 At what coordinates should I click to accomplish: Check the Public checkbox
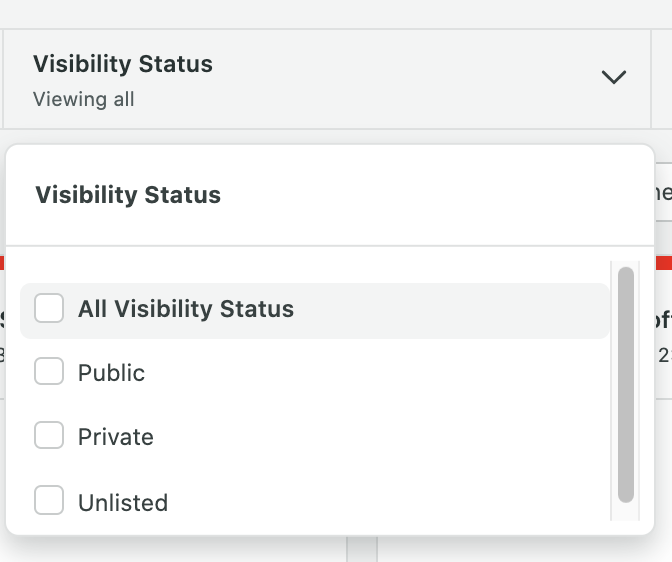point(49,372)
